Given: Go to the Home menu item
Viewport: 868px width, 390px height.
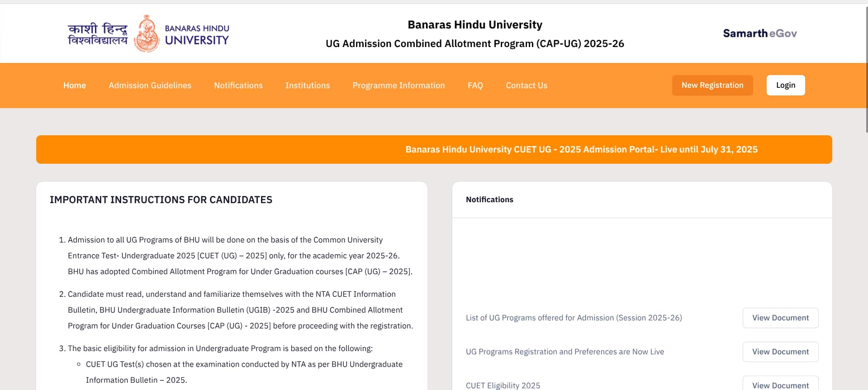Looking at the screenshot, I should pyautogui.click(x=75, y=86).
